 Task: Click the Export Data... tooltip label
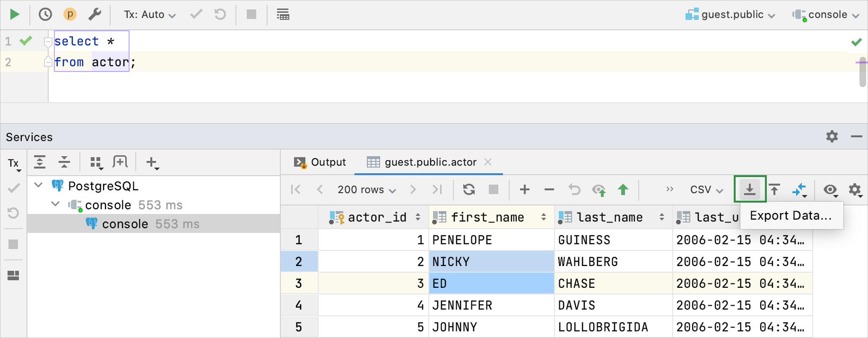[791, 216]
